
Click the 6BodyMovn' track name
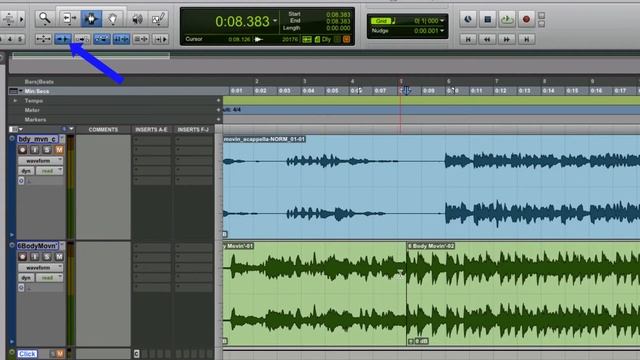pyautogui.click(x=37, y=246)
